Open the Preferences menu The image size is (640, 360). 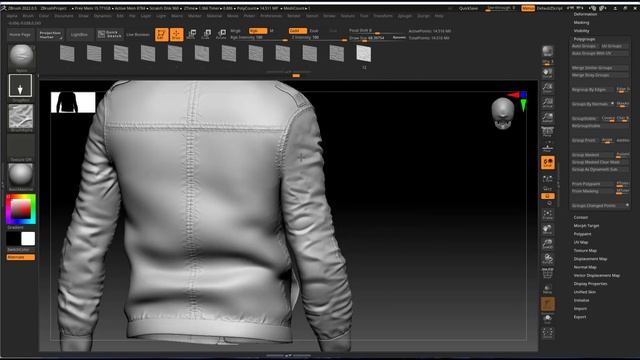coord(271,16)
